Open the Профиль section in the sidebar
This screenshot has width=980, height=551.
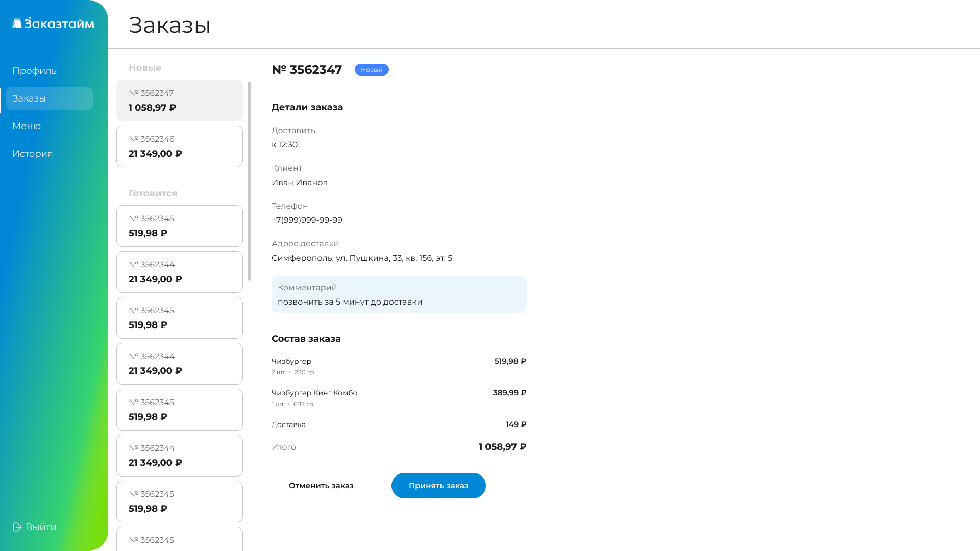[34, 71]
